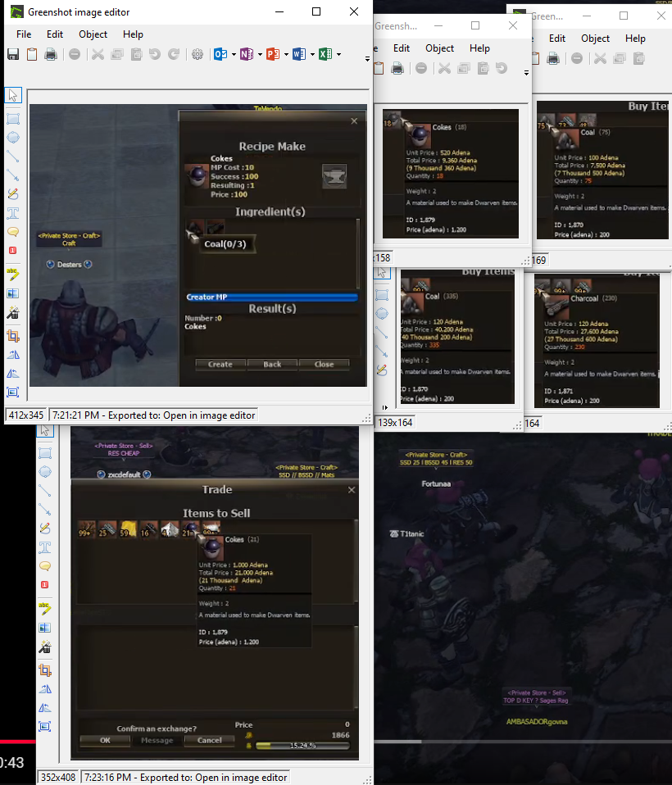Click the Resize image icon in front editor
This screenshot has height=785, width=672.
[x=13, y=392]
